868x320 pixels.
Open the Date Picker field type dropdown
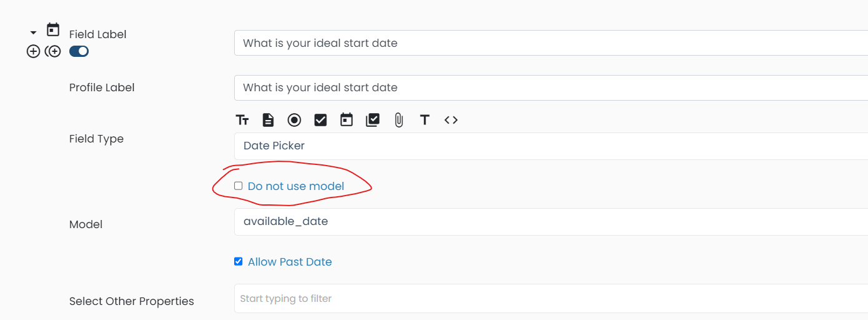[x=551, y=146]
